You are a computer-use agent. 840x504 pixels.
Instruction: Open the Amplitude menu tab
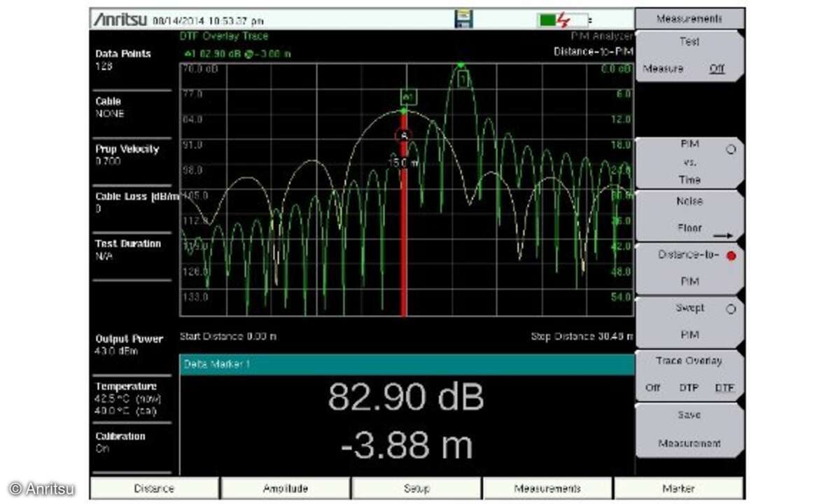[285, 488]
